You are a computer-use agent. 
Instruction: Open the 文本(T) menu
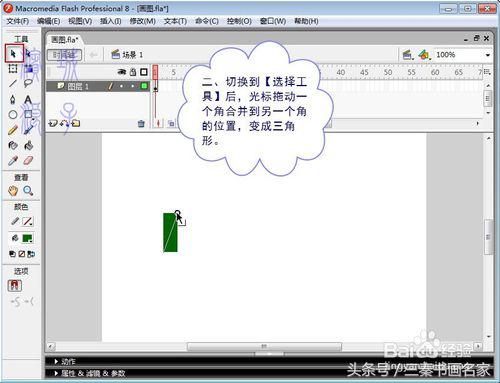[175, 21]
